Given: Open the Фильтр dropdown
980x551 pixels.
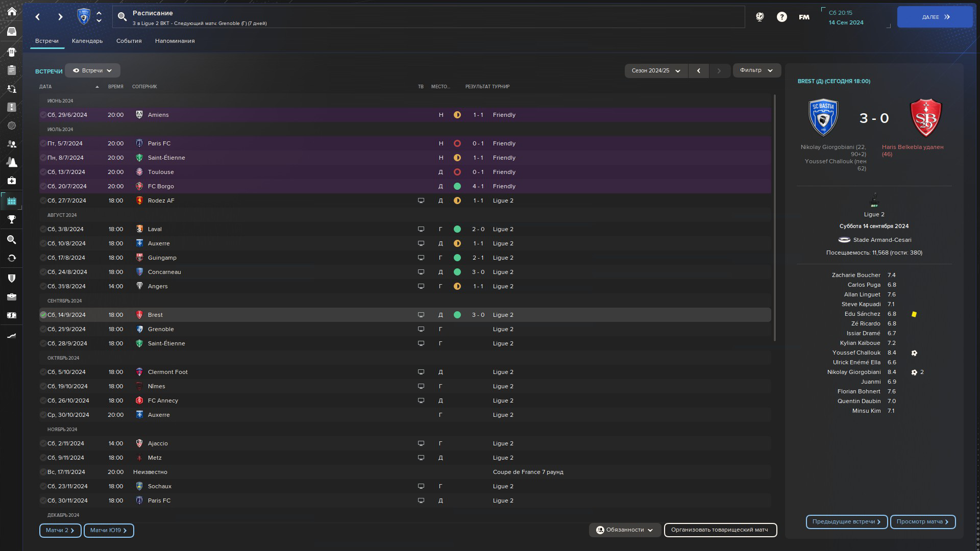Looking at the screenshot, I should [x=756, y=70].
